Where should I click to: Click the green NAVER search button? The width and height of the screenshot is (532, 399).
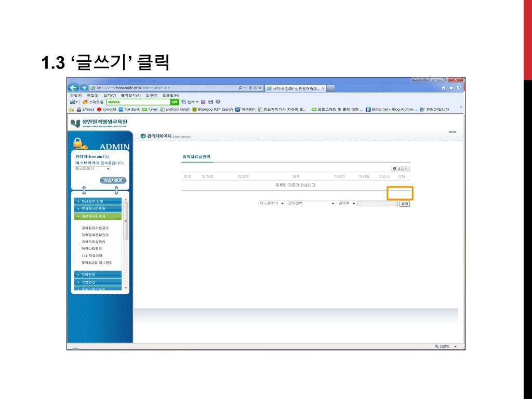[175, 102]
